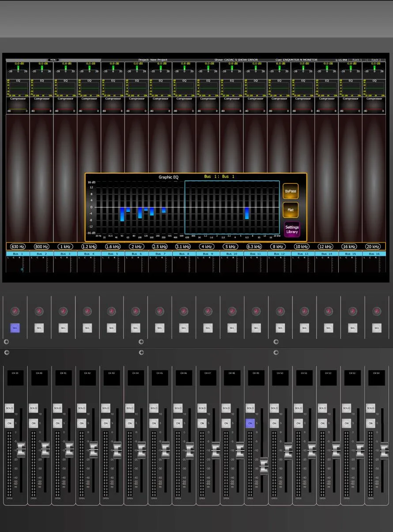
Task: Click the 6.3 kHz cut bar in Graphic EQ
Action: 247,213
